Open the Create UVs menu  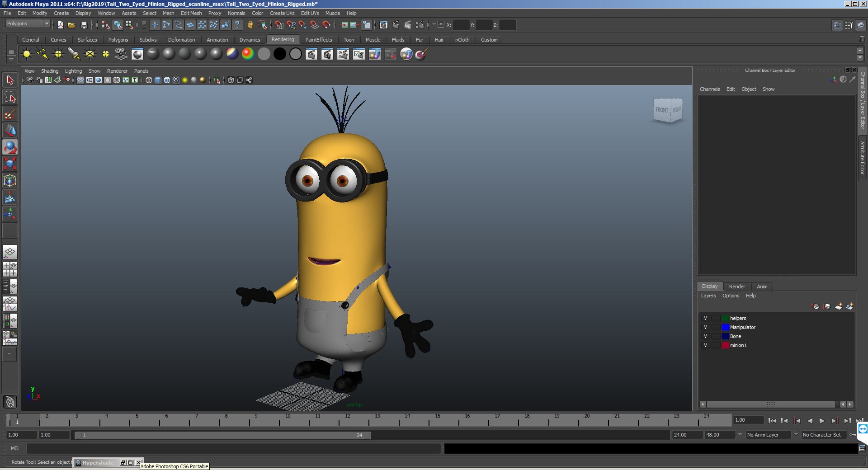282,13
